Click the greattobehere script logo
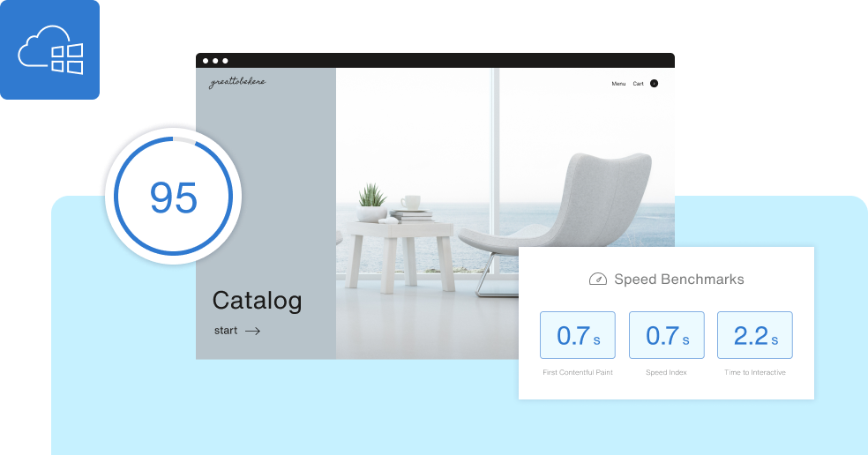This screenshot has height=455, width=868. 236,83
